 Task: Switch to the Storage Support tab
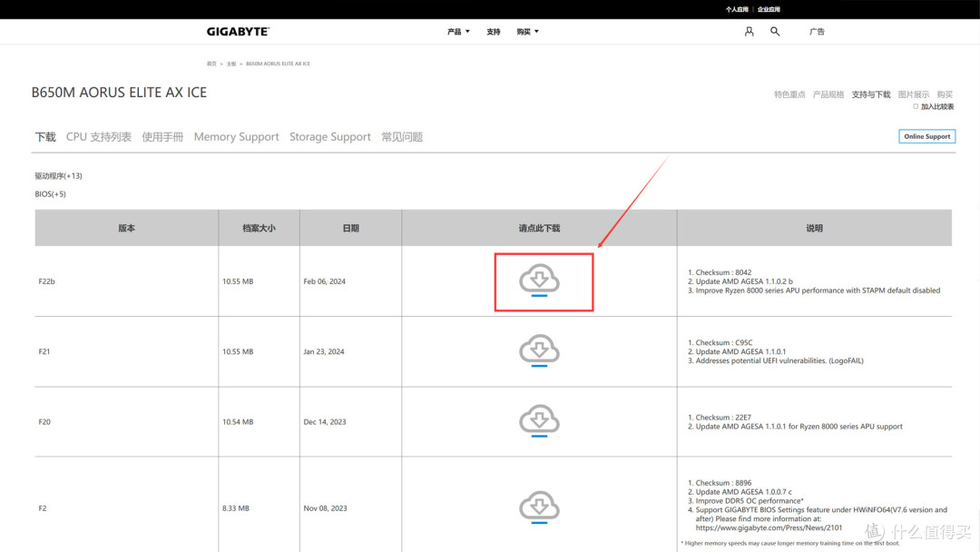(x=330, y=137)
